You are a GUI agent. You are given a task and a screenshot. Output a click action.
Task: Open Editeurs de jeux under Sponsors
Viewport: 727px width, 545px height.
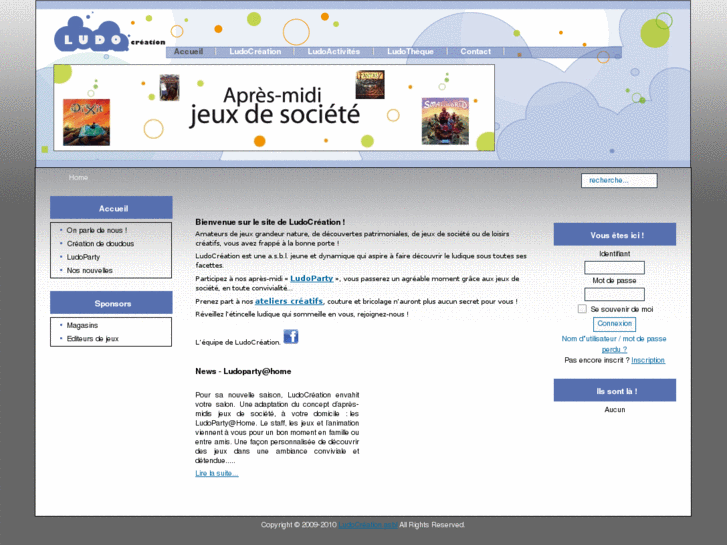click(92, 339)
